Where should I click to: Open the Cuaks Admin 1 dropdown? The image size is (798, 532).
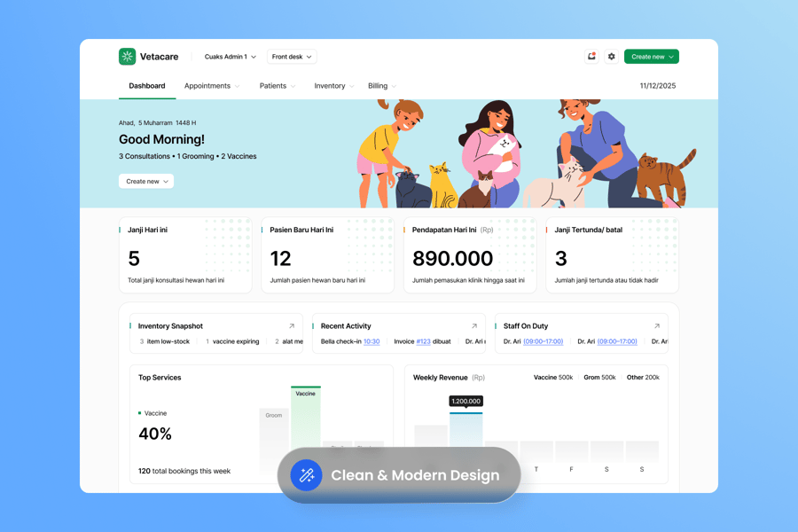pos(230,57)
